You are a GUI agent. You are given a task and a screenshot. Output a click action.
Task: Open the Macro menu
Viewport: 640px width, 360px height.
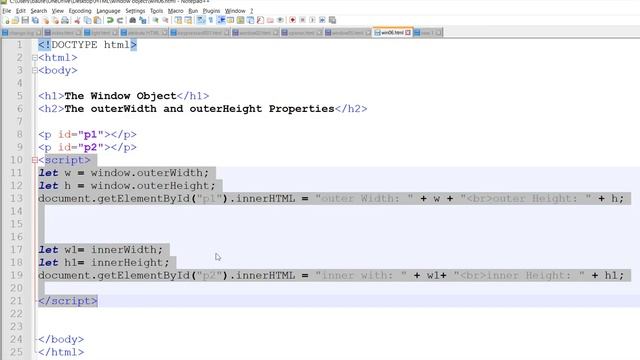pos(176,11)
